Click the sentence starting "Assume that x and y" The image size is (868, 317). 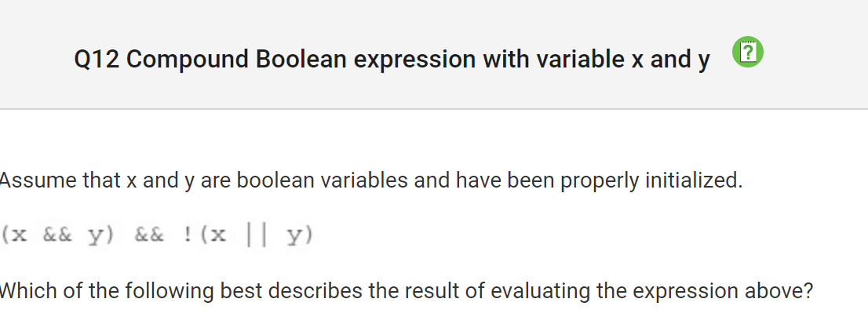click(x=371, y=180)
